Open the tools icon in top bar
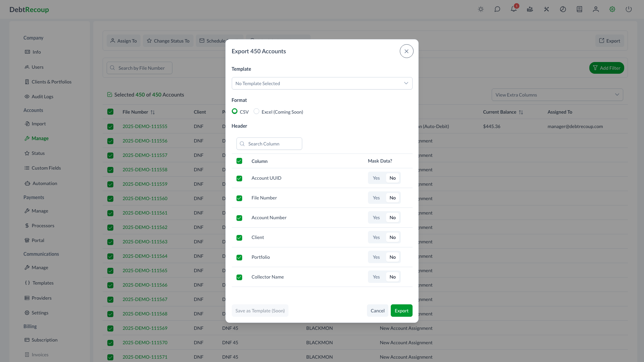 (546, 9)
